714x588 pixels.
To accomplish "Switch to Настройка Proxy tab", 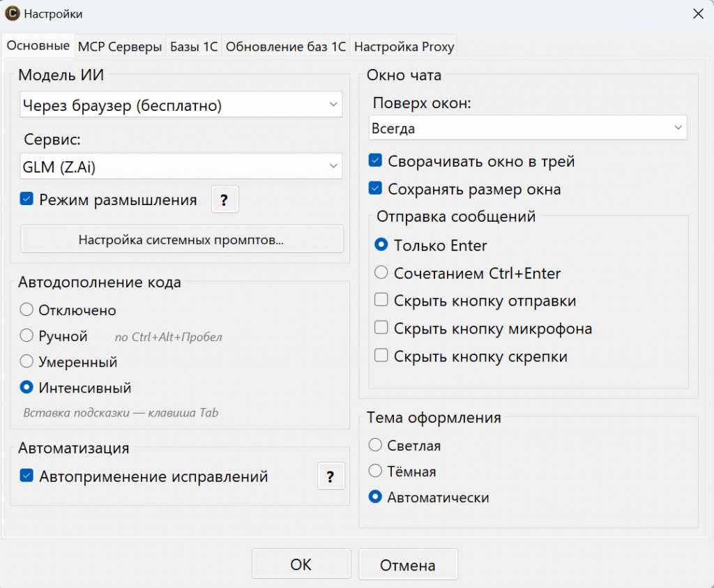I will (x=404, y=47).
